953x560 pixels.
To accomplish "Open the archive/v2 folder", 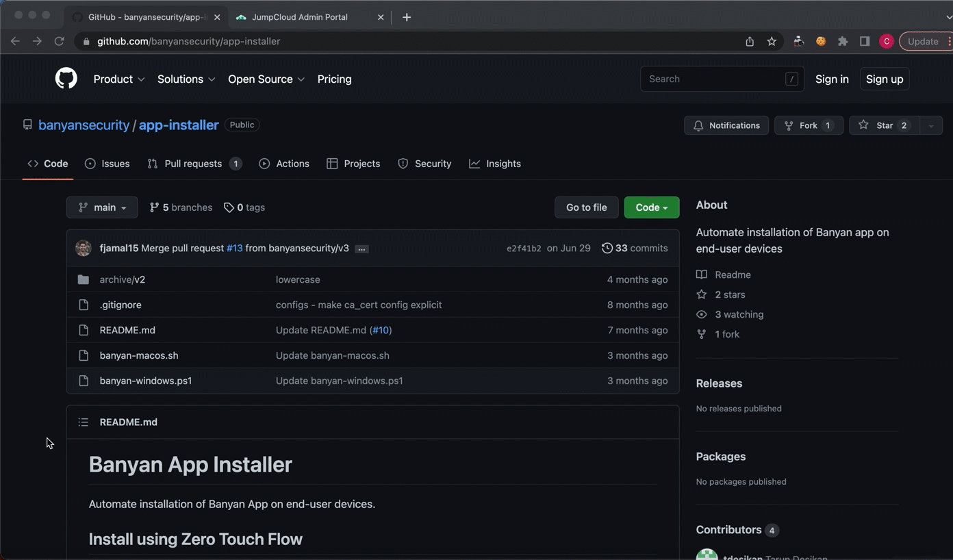I will (x=123, y=279).
